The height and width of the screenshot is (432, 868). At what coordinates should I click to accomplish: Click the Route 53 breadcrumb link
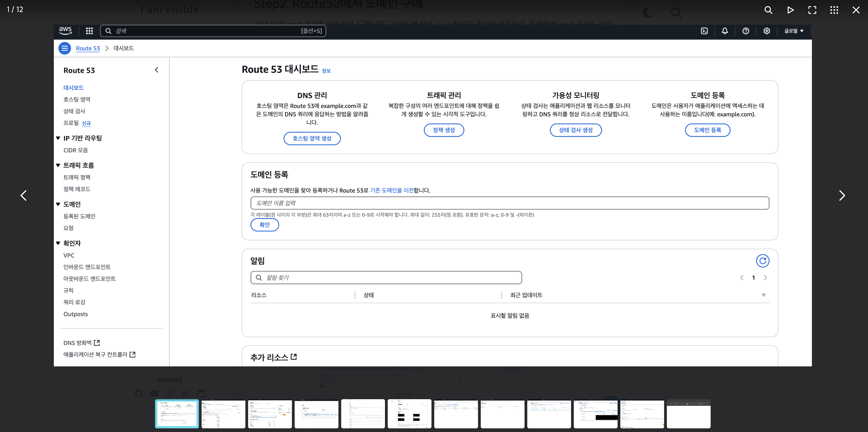[x=88, y=48]
